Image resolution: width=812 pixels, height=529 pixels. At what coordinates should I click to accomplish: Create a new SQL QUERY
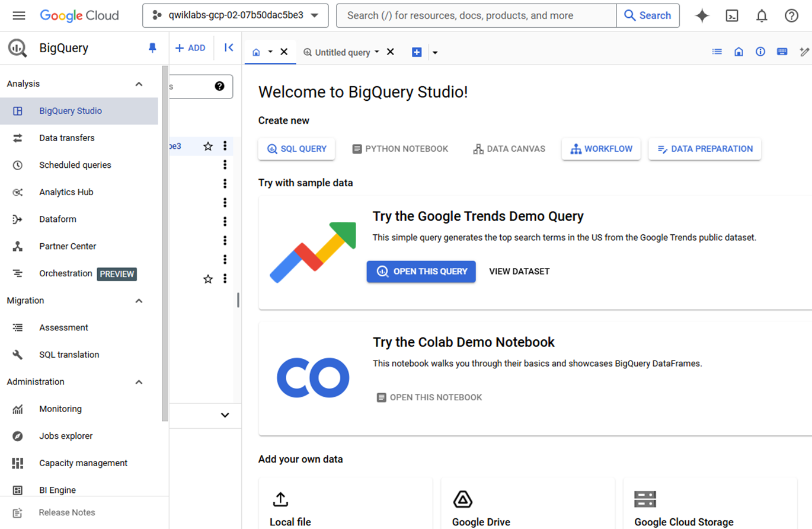pyautogui.click(x=296, y=149)
